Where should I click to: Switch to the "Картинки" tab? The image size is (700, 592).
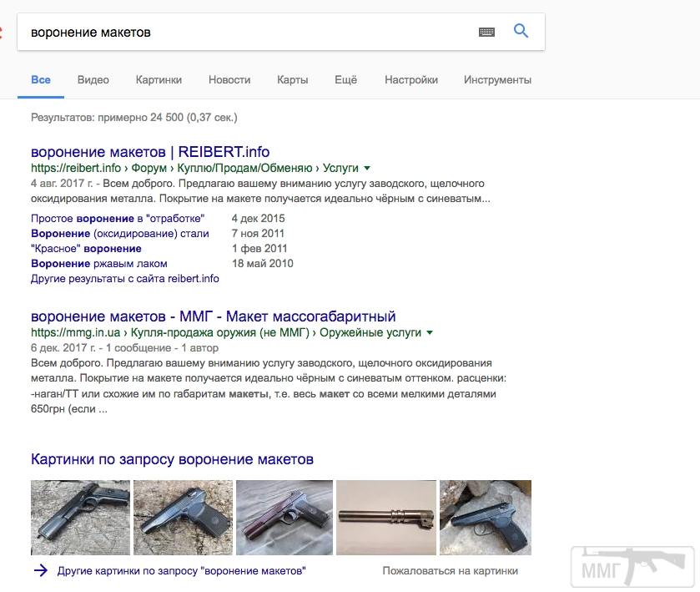pos(159,80)
